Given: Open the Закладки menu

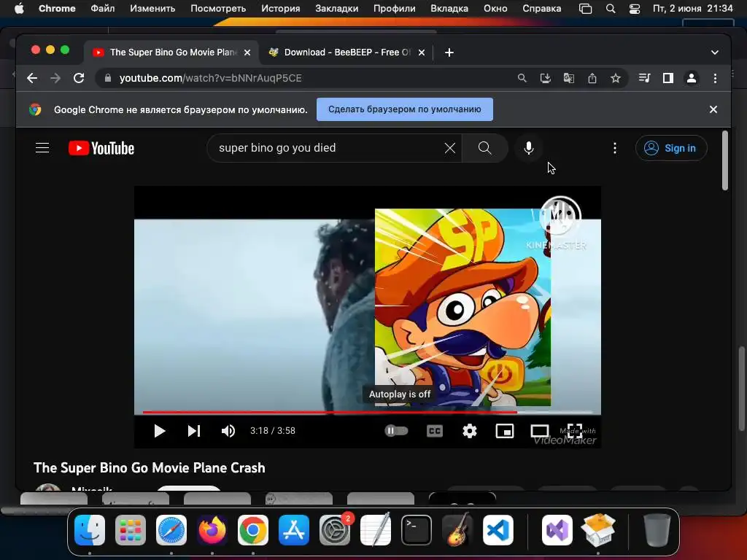Looking at the screenshot, I should 336,9.
